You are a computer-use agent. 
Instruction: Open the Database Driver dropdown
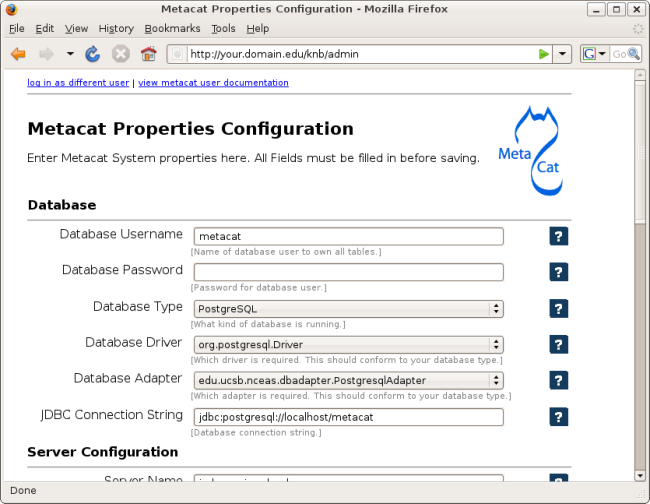tap(495, 345)
